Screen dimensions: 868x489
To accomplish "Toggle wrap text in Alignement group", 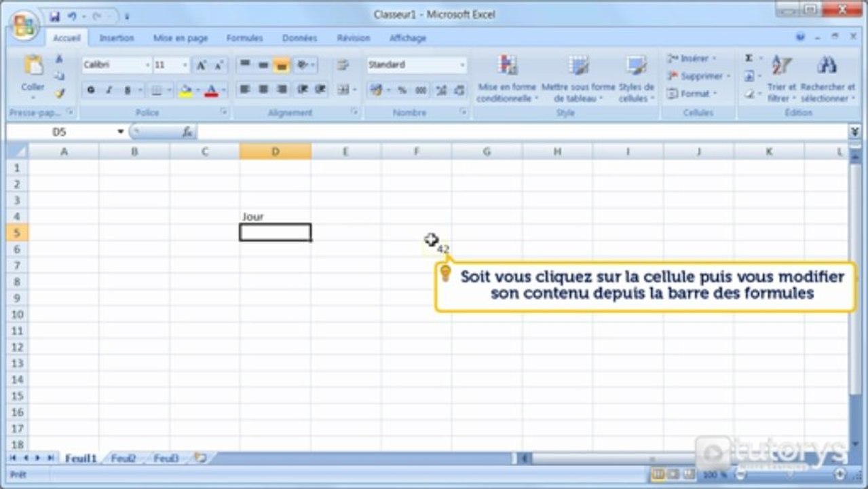I will click(343, 65).
